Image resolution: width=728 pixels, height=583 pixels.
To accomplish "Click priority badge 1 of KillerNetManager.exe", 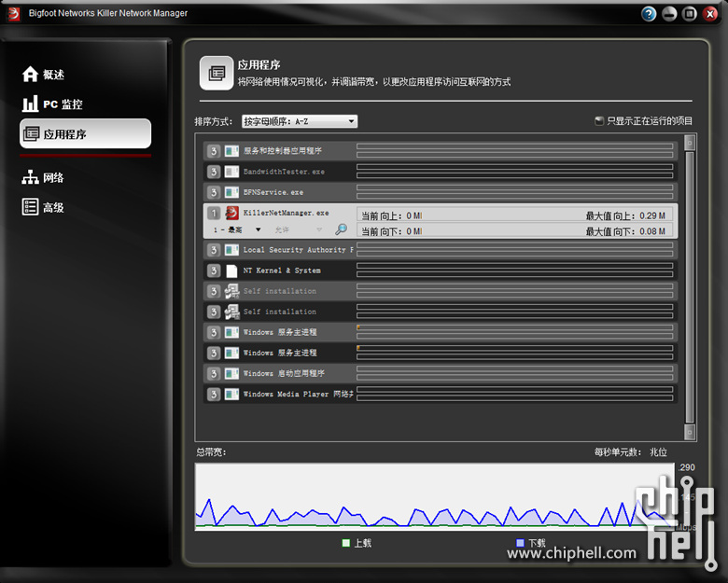I will click(x=214, y=213).
